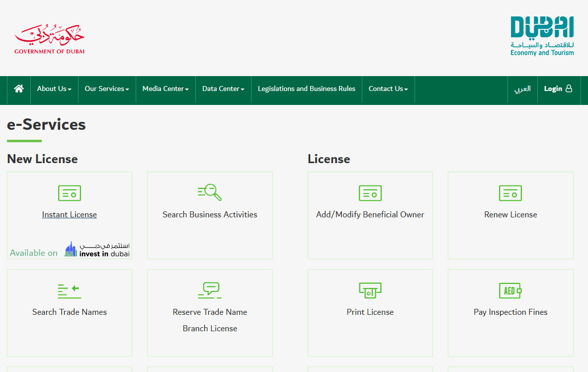This screenshot has width=588, height=372.
Task: Click the Home icon in navigation bar
Action: 18,89
